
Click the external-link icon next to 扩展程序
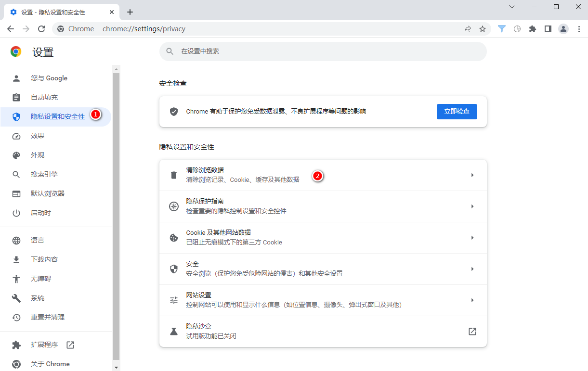coord(70,345)
